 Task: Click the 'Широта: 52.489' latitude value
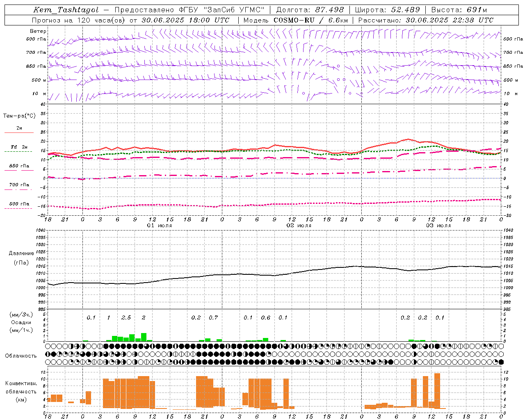[x=388, y=10]
